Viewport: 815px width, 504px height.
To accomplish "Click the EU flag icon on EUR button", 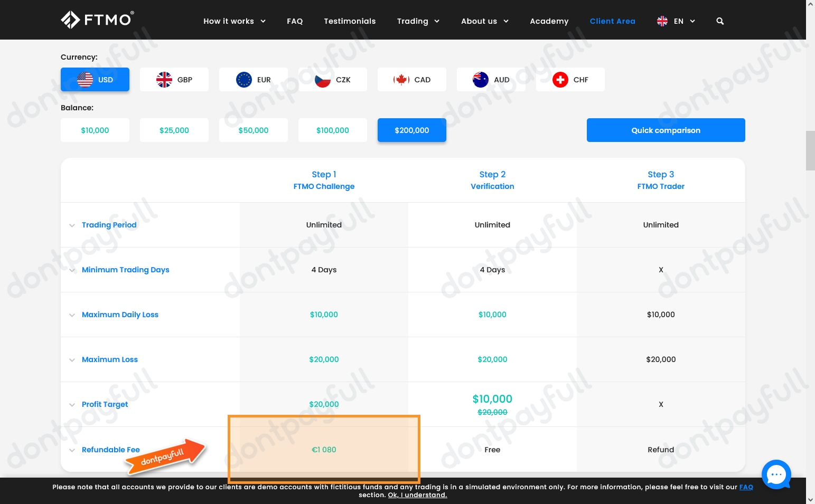I will coord(243,79).
